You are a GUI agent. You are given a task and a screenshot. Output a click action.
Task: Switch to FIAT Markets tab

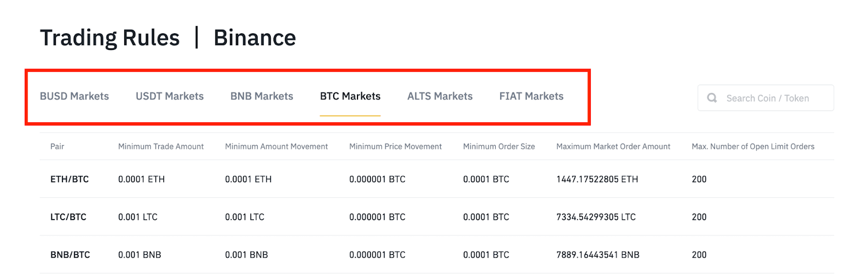pos(531,96)
